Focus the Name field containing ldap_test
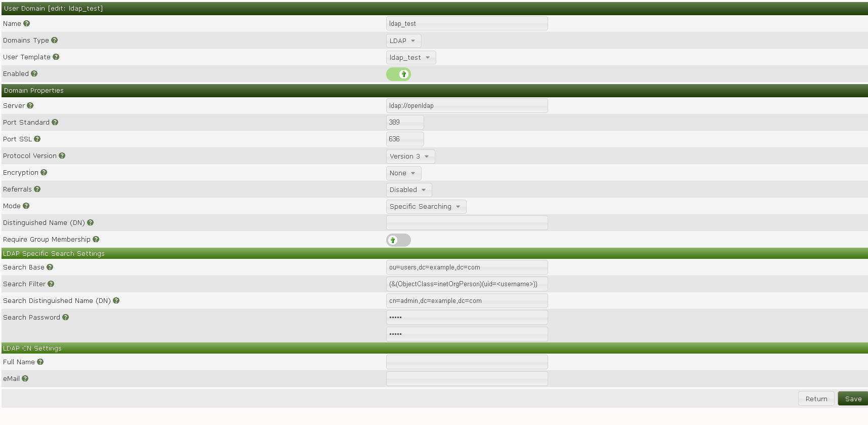868x425 pixels. [x=467, y=23]
